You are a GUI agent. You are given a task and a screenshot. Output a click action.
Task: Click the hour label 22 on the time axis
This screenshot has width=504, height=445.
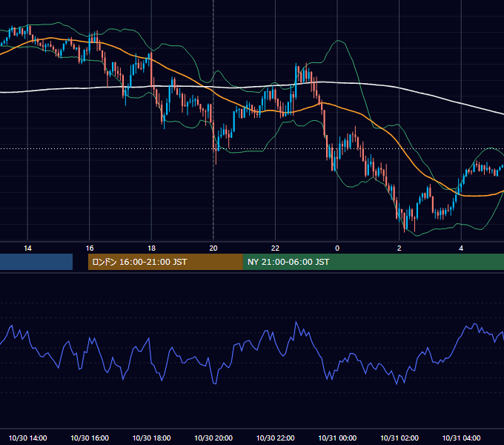click(x=275, y=248)
